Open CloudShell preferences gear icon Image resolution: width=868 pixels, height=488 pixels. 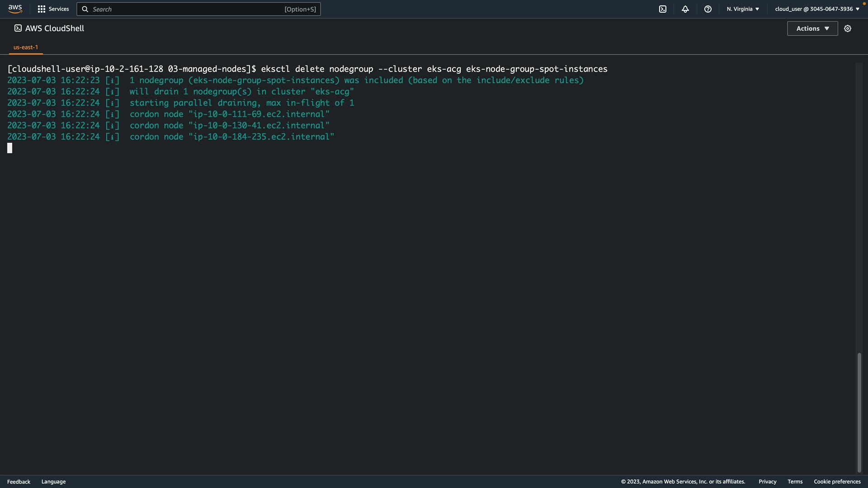848,28
